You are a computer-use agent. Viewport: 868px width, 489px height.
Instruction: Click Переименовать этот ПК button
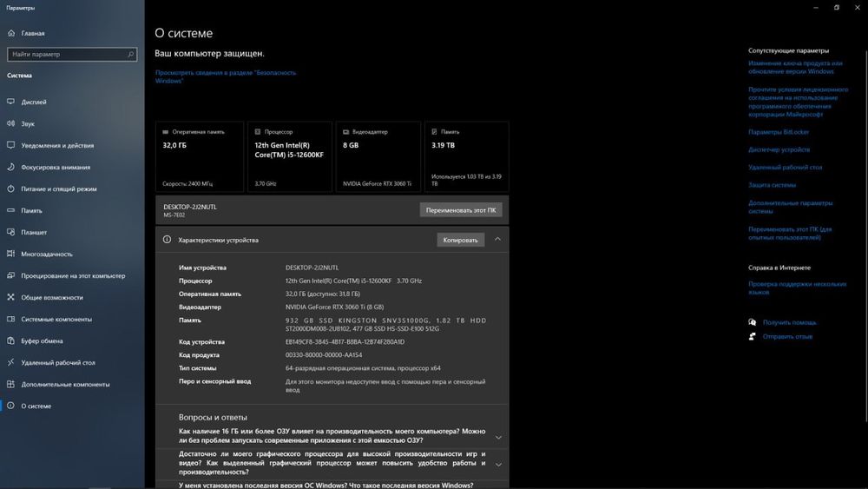click(x=461, y=210)
